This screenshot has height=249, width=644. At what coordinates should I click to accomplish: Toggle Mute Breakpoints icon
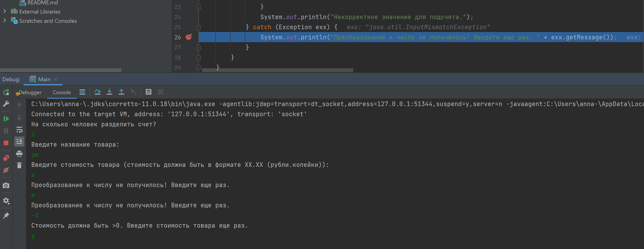pos(6,170)
